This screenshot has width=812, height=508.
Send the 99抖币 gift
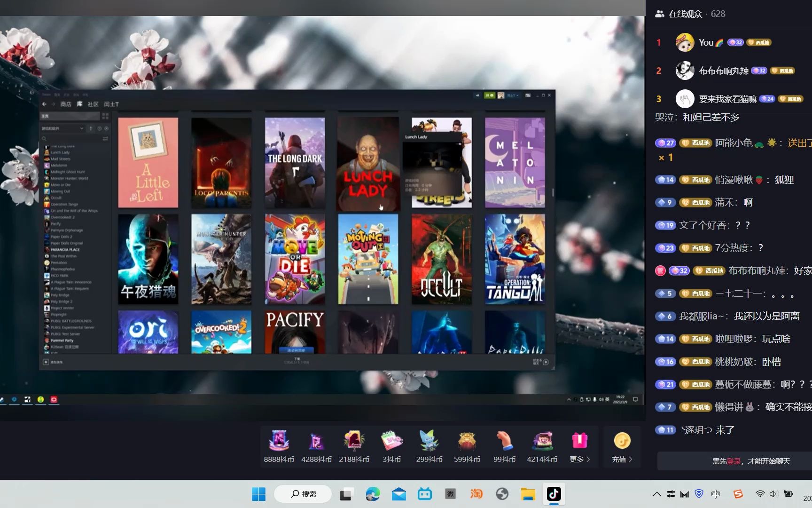(x=504, y=447)
